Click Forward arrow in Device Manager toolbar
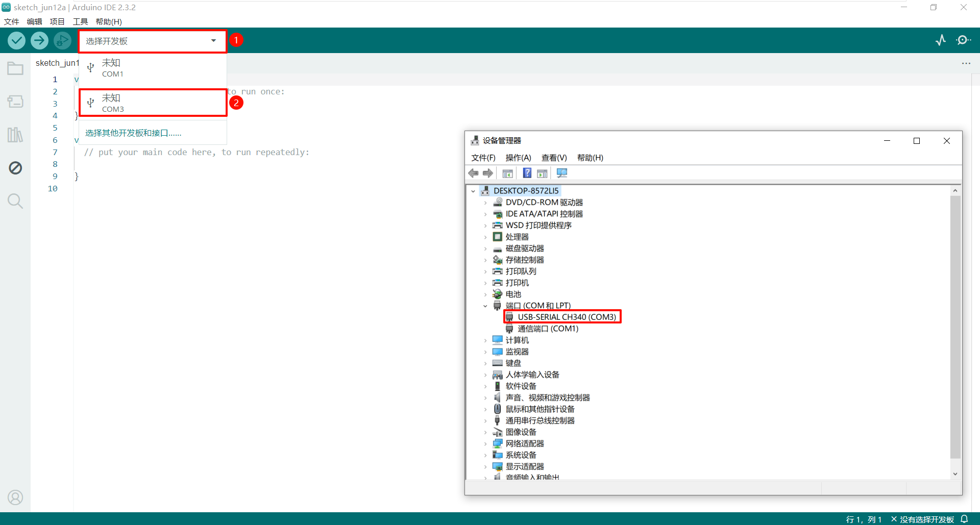The height and width of the screenshot is (525, 980). (488, 173)
